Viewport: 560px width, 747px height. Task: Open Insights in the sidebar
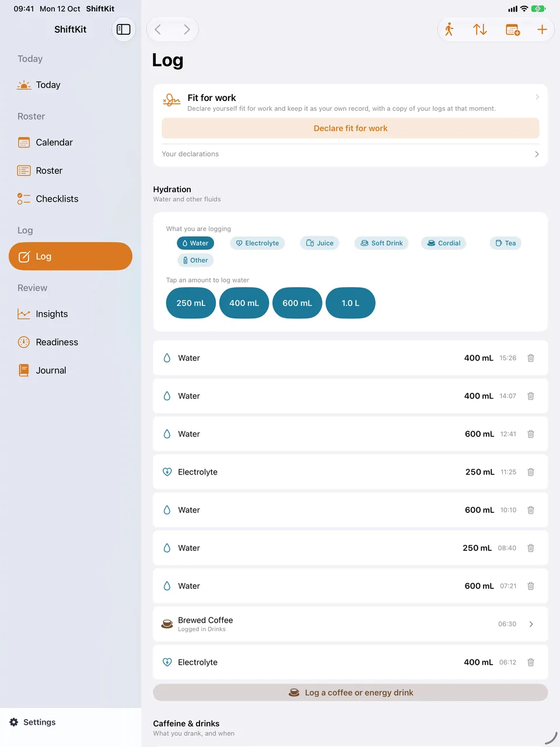click(51, 314)
